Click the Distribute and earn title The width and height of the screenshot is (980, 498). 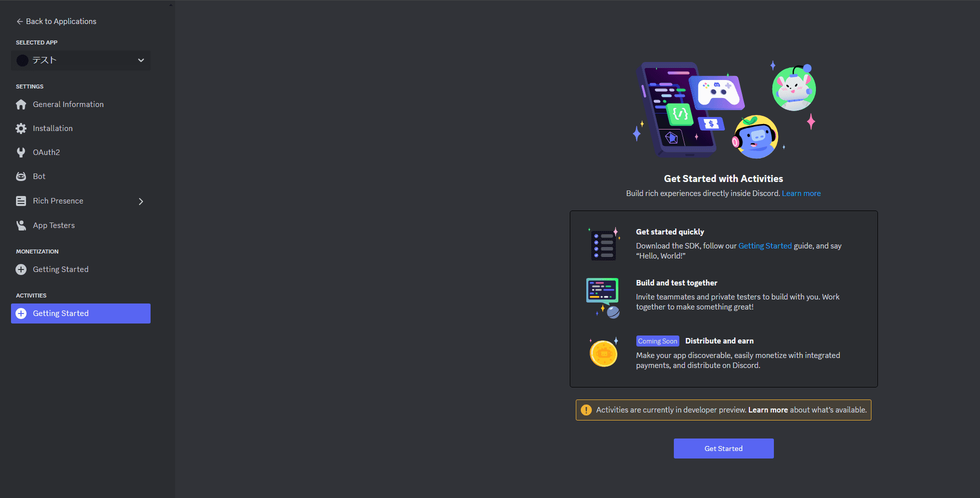coord(719,341)
